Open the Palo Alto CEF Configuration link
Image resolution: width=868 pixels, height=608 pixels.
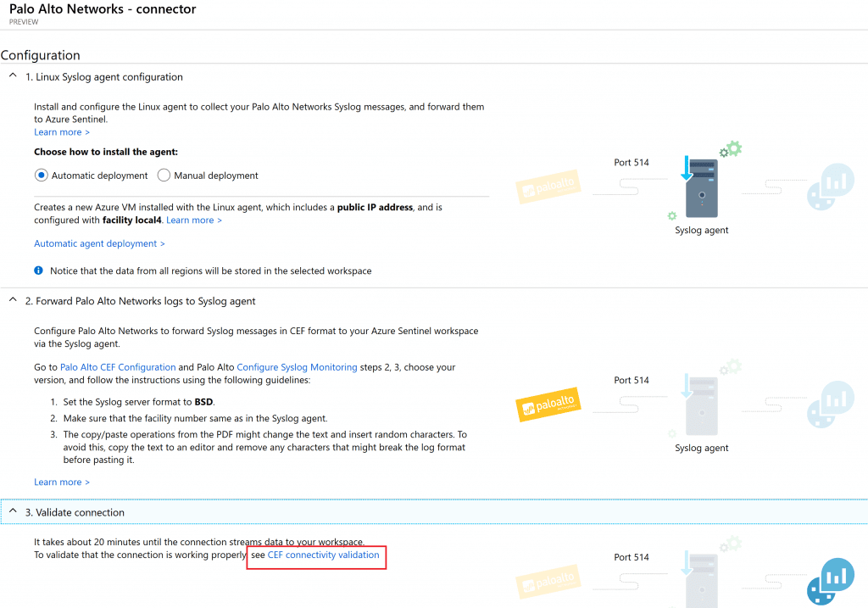(118, 367)
